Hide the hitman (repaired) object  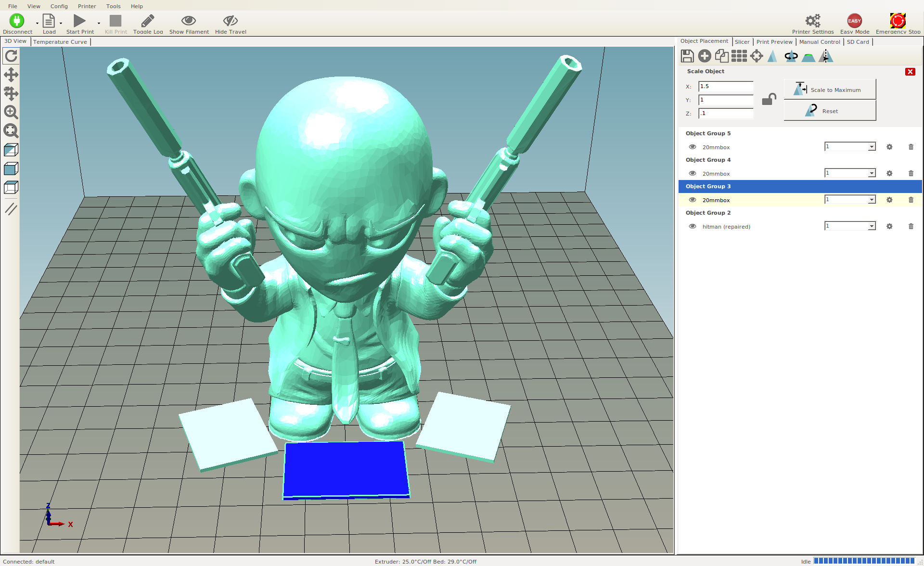(x=692, y=226)
